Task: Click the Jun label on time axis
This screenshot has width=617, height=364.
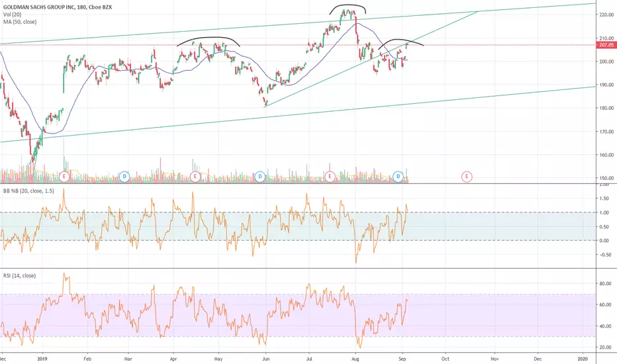Action: tap(265, 359)
